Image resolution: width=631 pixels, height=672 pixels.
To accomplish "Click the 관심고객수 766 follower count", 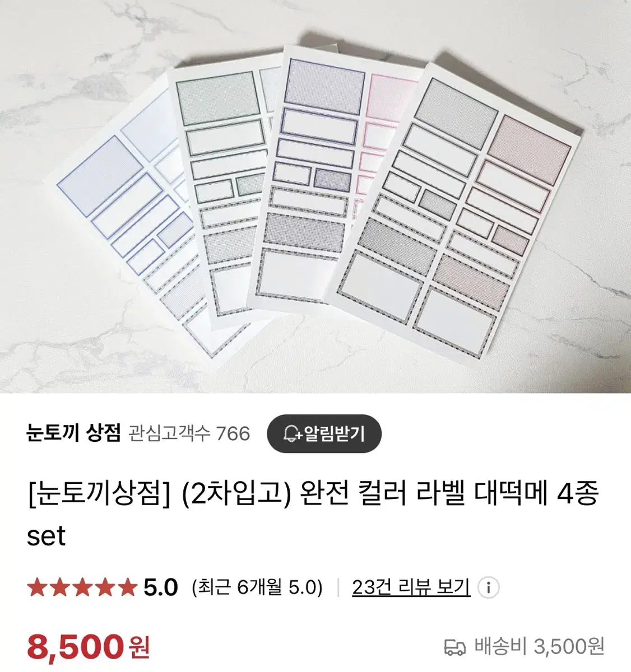I will (189, 433).
